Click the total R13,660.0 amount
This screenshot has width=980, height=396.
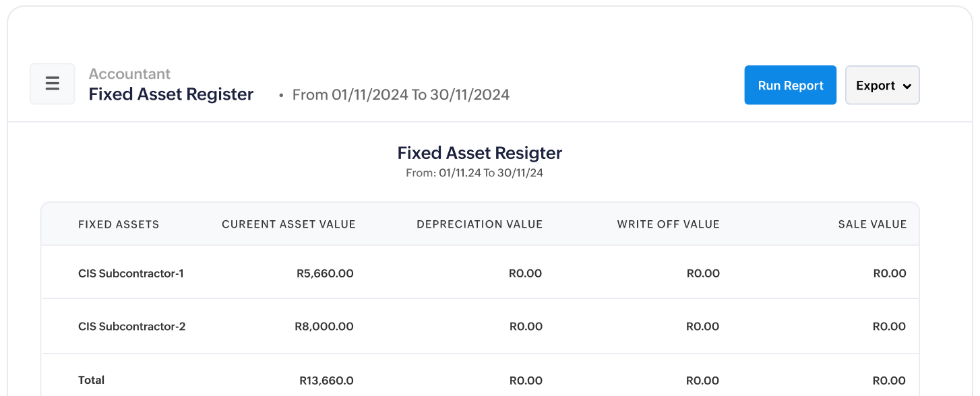[326, 381]
